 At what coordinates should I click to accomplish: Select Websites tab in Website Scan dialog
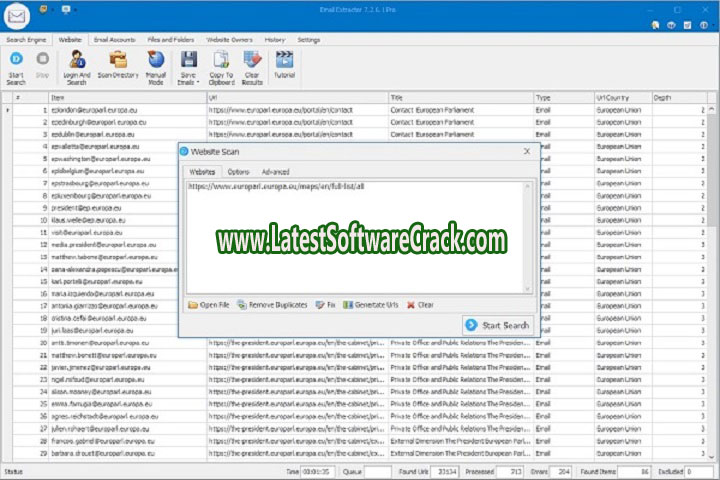pos(202,172)
